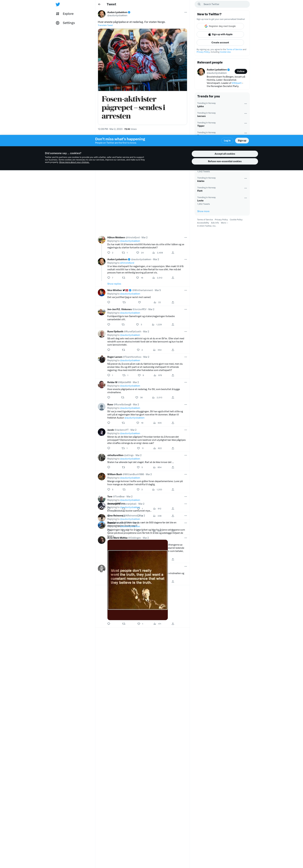Open more options on Audun Lysbakken's main tweet
This screenshot has height=868, width=303.
click(x=186, y=12)
